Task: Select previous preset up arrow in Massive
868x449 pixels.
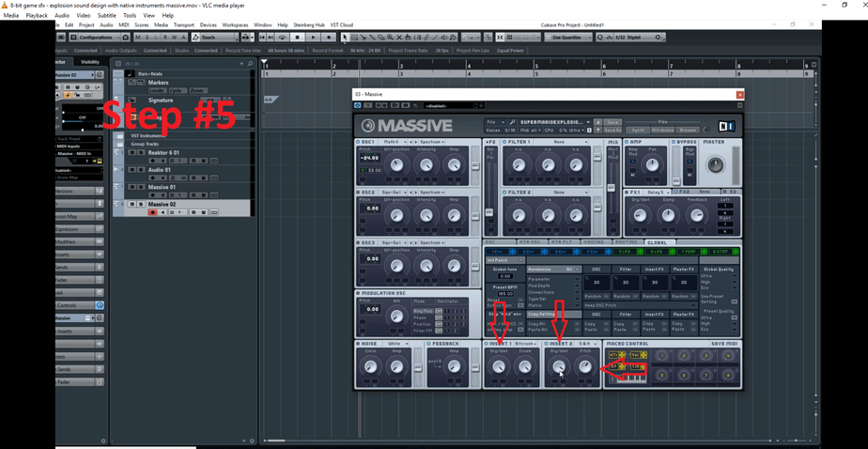Action: coord(597,122)
